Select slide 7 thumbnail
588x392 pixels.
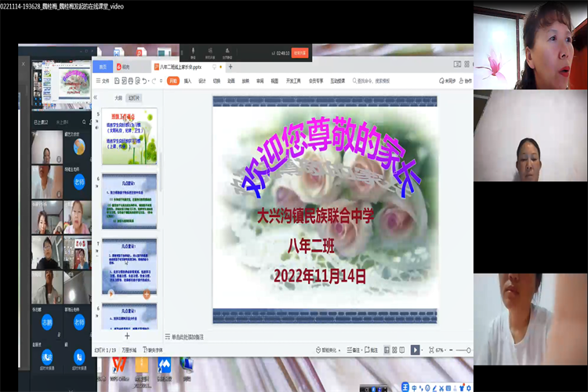(x=129, y=267)
